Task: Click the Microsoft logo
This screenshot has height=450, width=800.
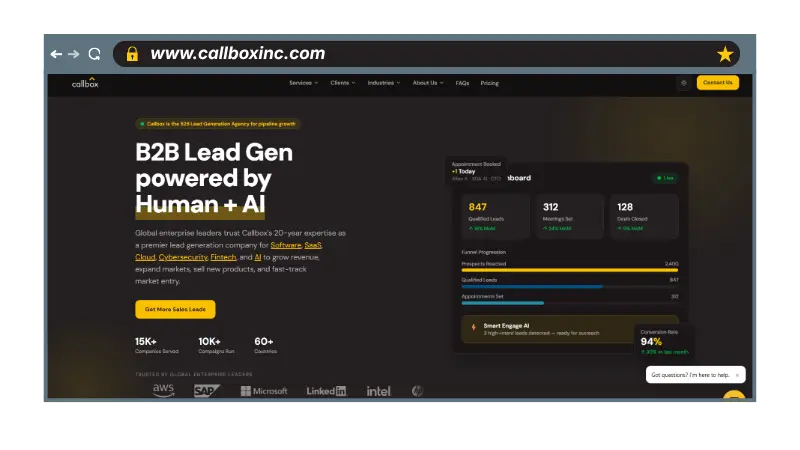Action: [264, 391]
